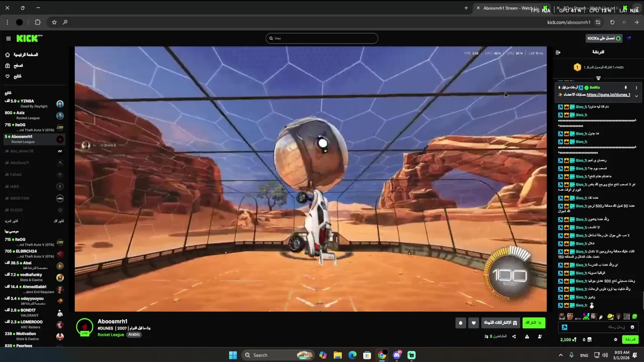Unpin the pinned BotRix message
This screenshot has width=644, height=362.
625,87
